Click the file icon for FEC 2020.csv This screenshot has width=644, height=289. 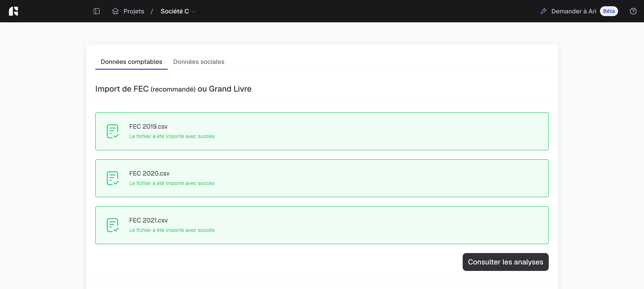coord(113,178)
